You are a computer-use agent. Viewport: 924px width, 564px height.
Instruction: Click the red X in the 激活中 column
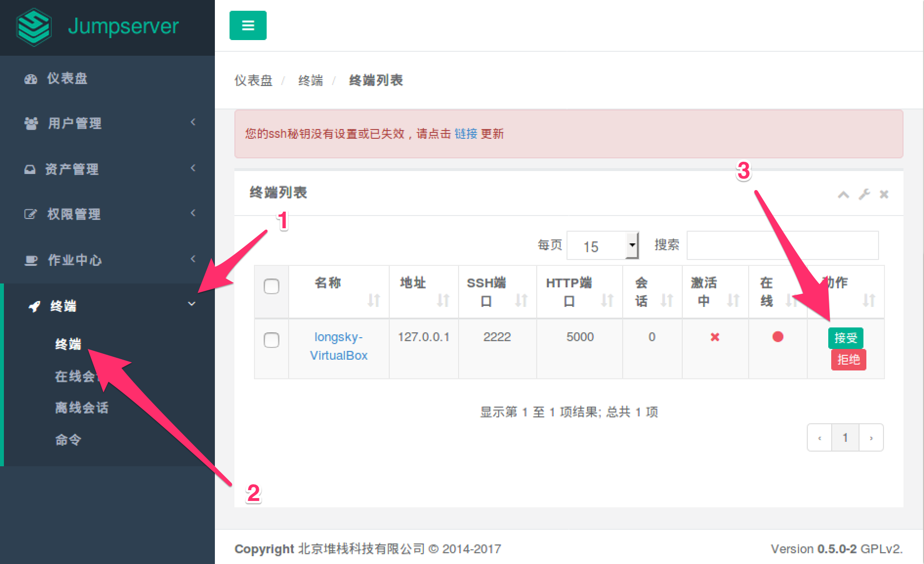click(714, 337)
